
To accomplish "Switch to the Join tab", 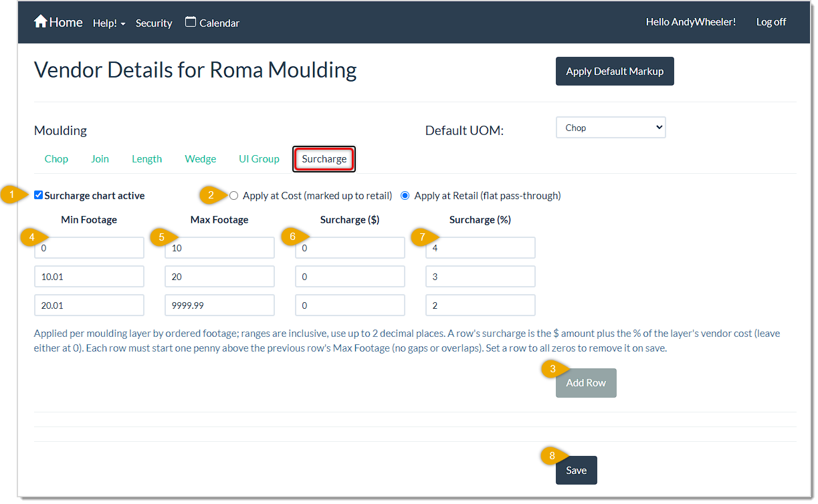I will (x=100, y=159).
